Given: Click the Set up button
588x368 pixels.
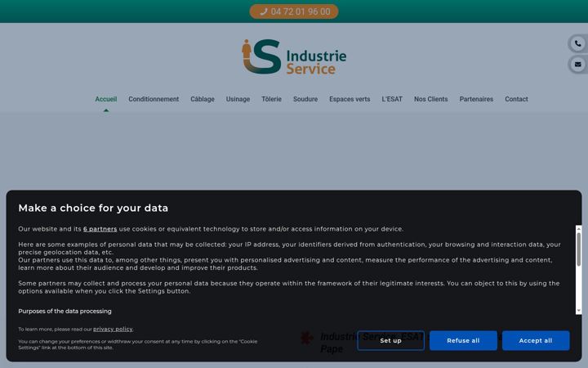Looking at the screenshot, I should pyautogui.click(x=390, y=340).
